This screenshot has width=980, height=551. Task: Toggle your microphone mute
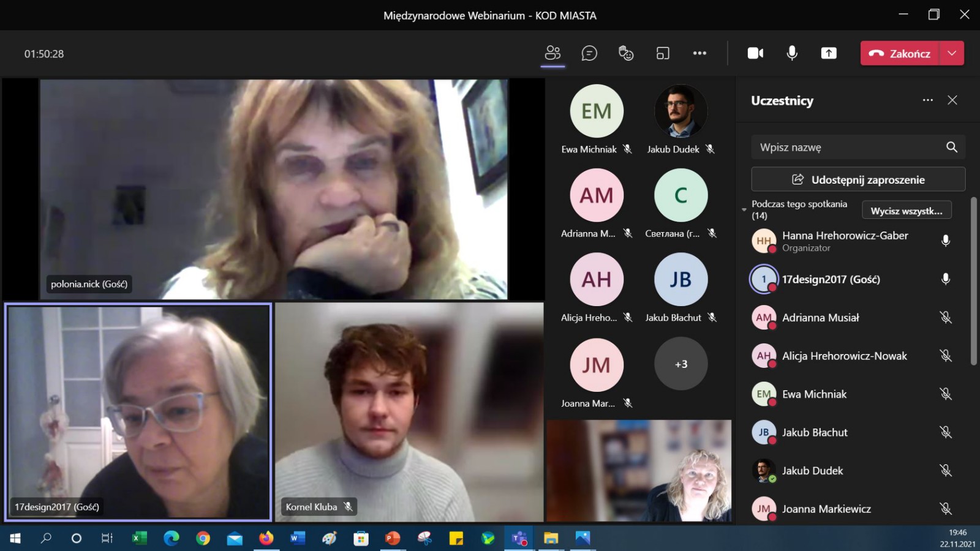click(792, 53)
